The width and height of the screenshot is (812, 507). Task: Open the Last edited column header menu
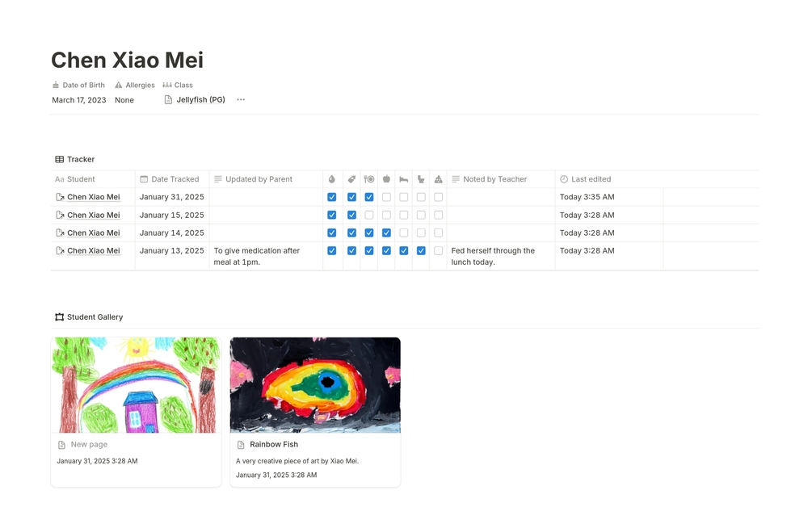(591, 179)
